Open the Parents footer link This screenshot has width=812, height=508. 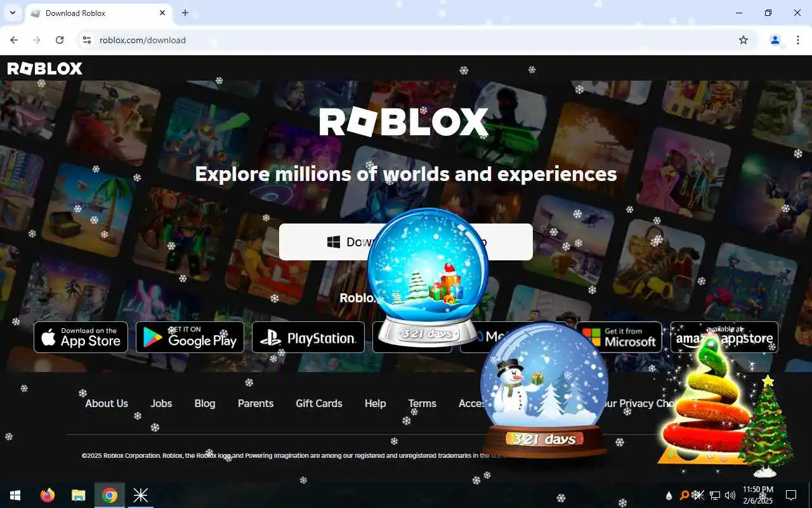point(256,403)
